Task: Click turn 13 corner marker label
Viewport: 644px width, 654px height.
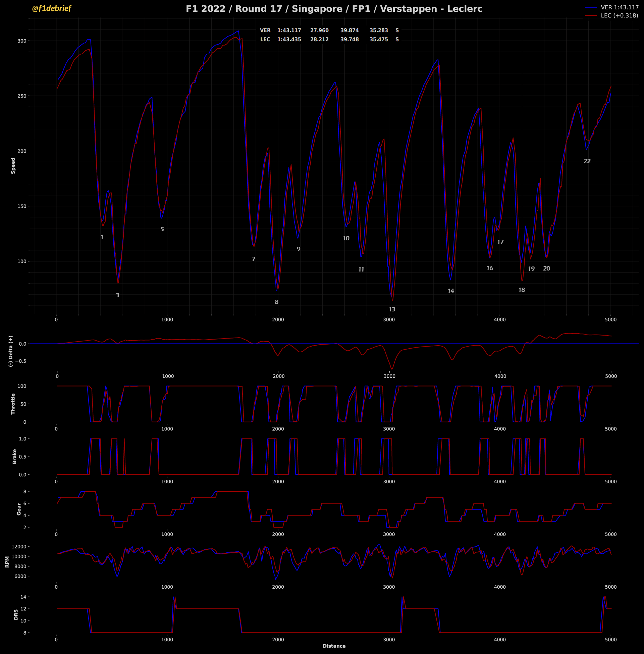Action: pos(392,309)
